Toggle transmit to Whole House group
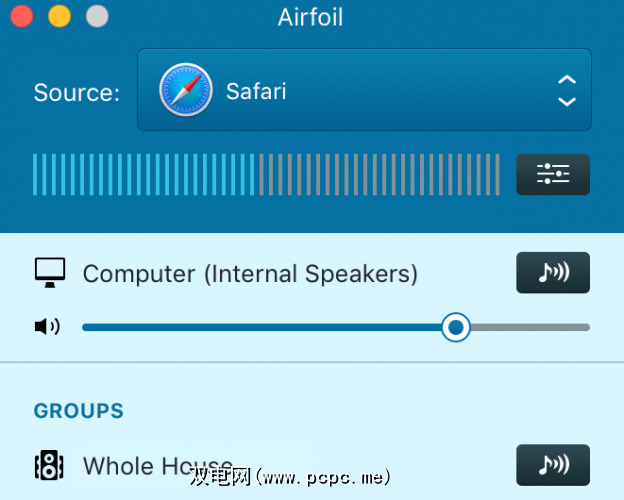Screen dimensions: 624x500 coord(553,465)
